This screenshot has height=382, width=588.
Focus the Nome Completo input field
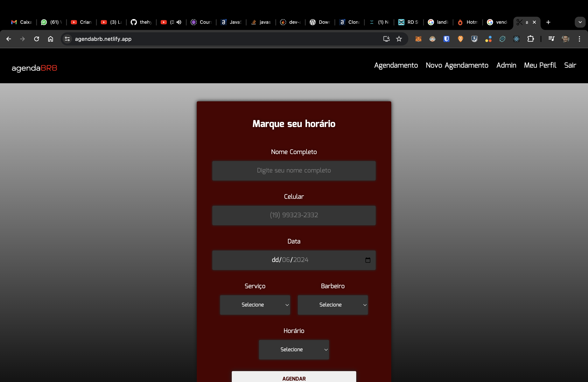point(294,171)
